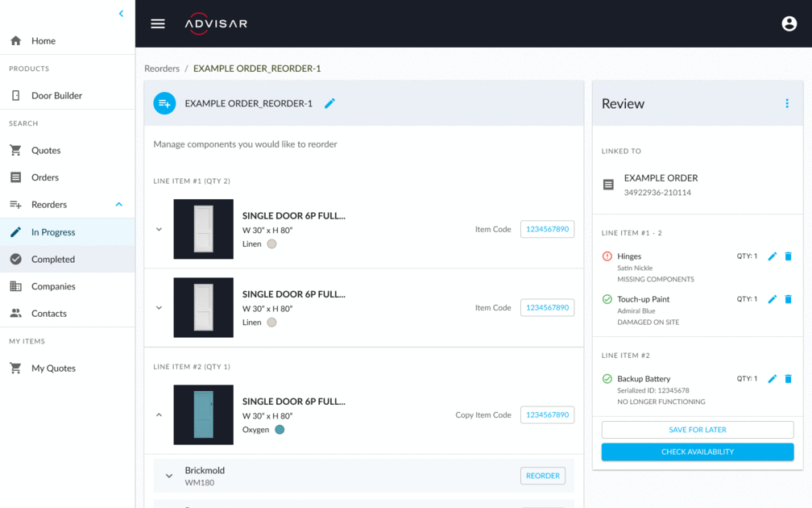
Task: Collapse the Reorders sidebar section
Action: click(x=119, y=205)
